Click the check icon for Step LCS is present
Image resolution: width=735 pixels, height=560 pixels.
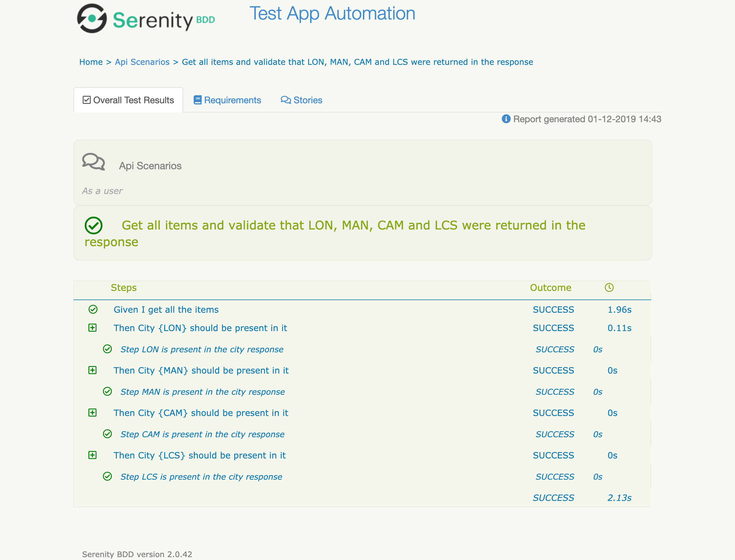click(107, 476)
